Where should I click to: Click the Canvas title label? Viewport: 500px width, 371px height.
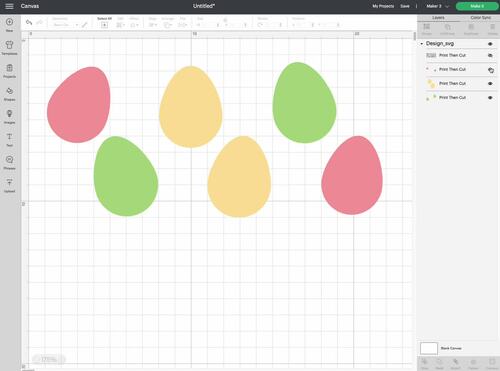point(30,6)
